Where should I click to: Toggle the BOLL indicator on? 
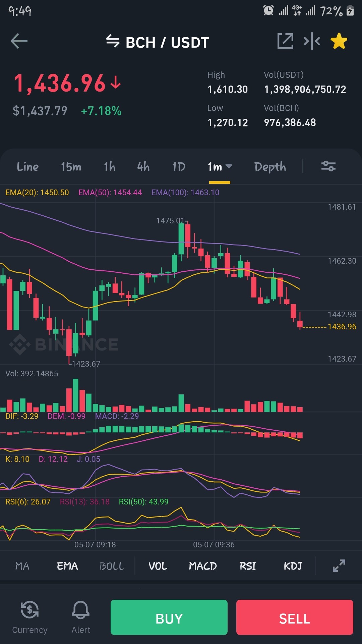click(112, 566)
